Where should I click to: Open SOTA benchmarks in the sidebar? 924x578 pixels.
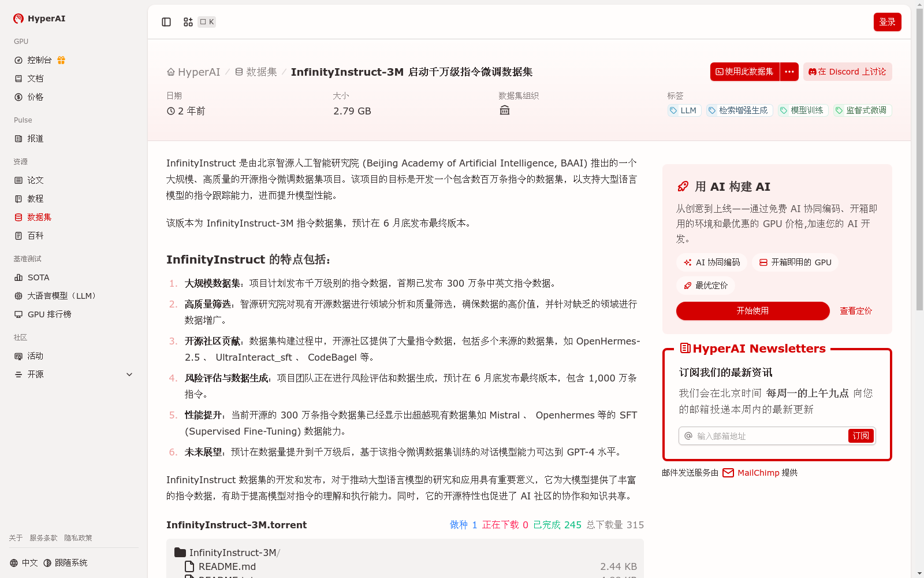click(38, 277)
